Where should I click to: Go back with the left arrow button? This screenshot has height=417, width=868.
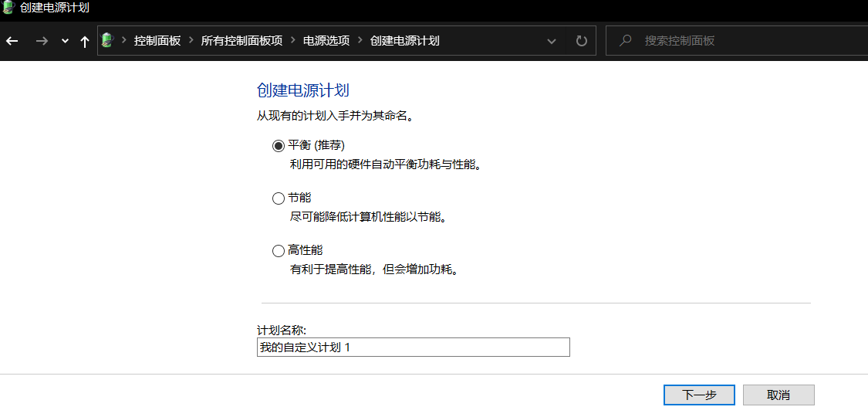(x=12, y=41)
